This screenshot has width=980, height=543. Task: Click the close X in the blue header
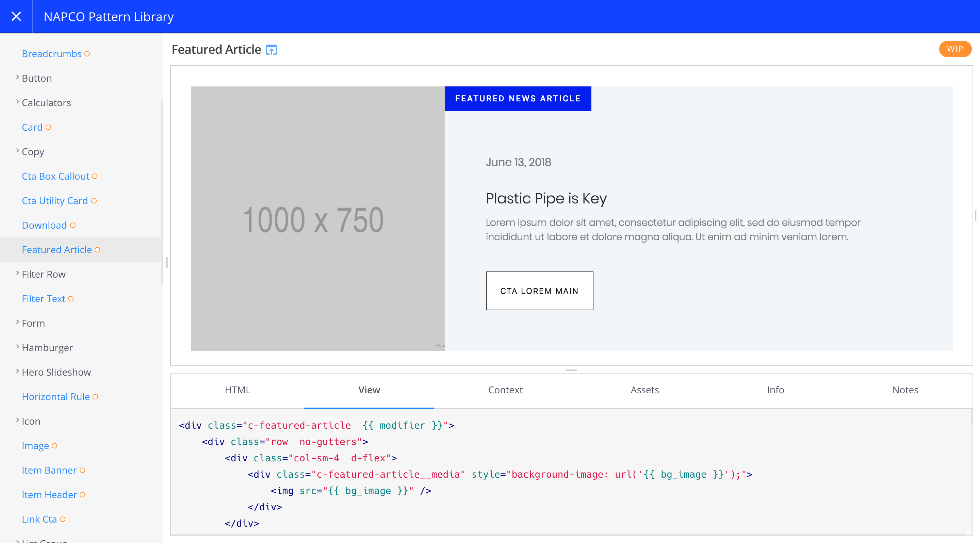tap(16, 16)
